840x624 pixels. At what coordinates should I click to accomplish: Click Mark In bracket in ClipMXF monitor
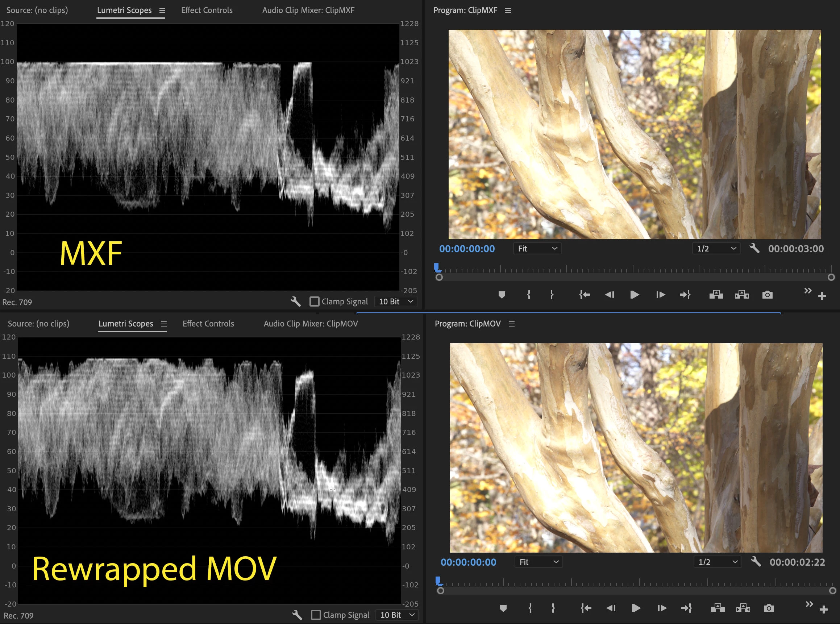point(528,295)
